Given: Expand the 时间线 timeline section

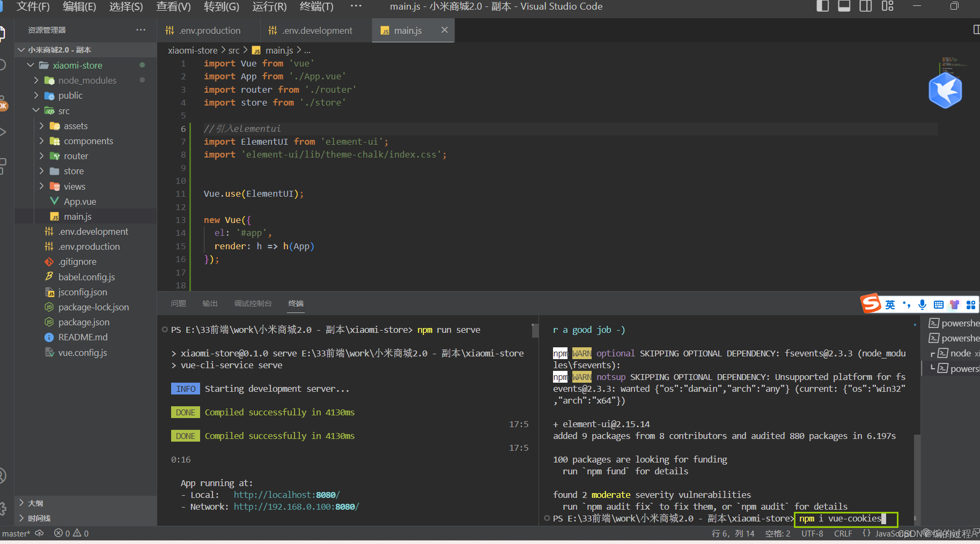Looking at the screenshot, I should tap(86, 518).
